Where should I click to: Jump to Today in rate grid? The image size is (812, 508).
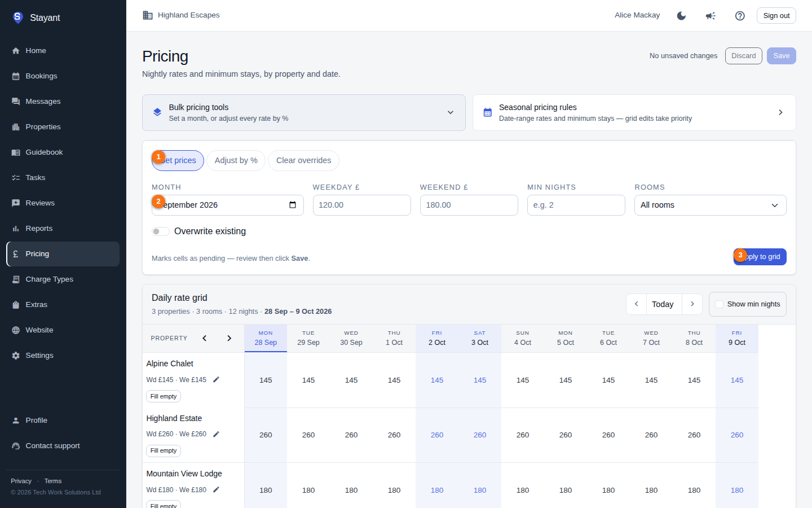point(663,304)
